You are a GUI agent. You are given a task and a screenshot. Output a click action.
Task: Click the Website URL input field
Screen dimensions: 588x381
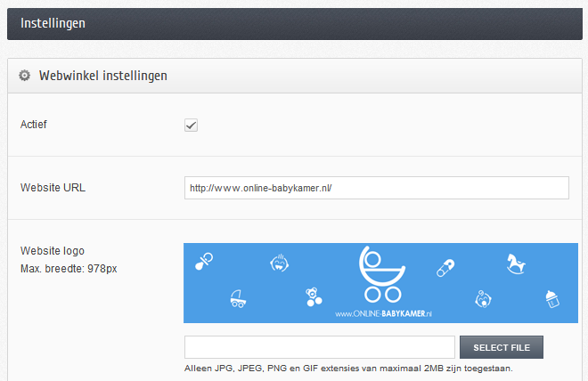377,188
